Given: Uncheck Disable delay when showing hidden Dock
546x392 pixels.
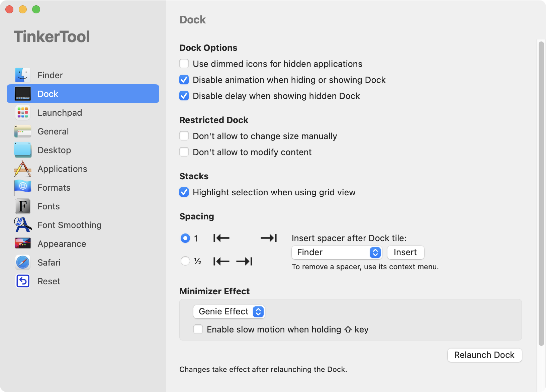Looking at the screenshot, I should pos(184,96).
